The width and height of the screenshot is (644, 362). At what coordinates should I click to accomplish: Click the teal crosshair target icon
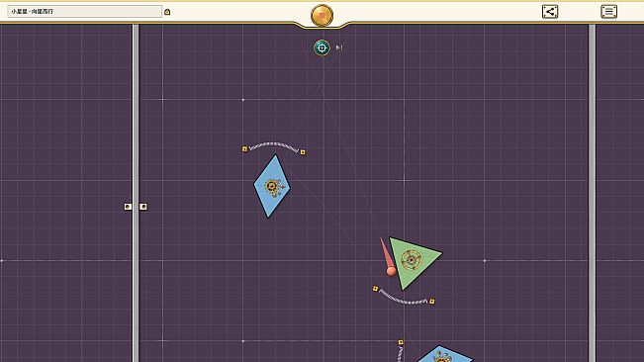tap(322, 48)
